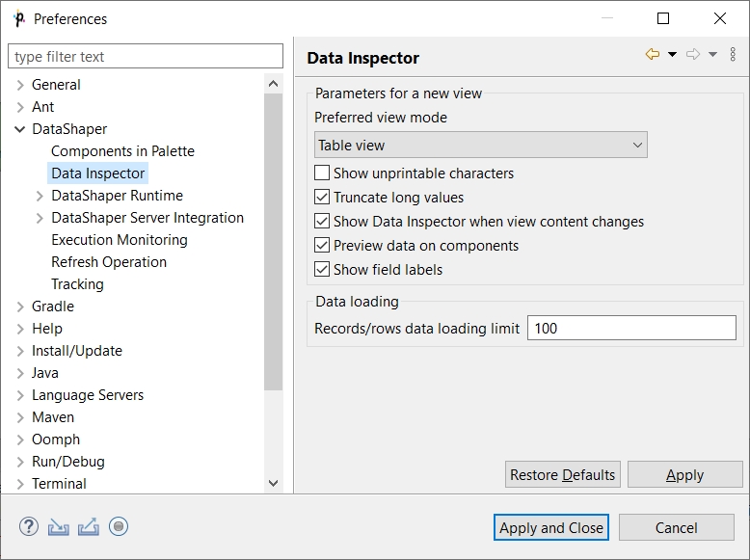This screenshot has height=560, width=750.
Task: Expand the Maven tree node
Action: point(20,417)
